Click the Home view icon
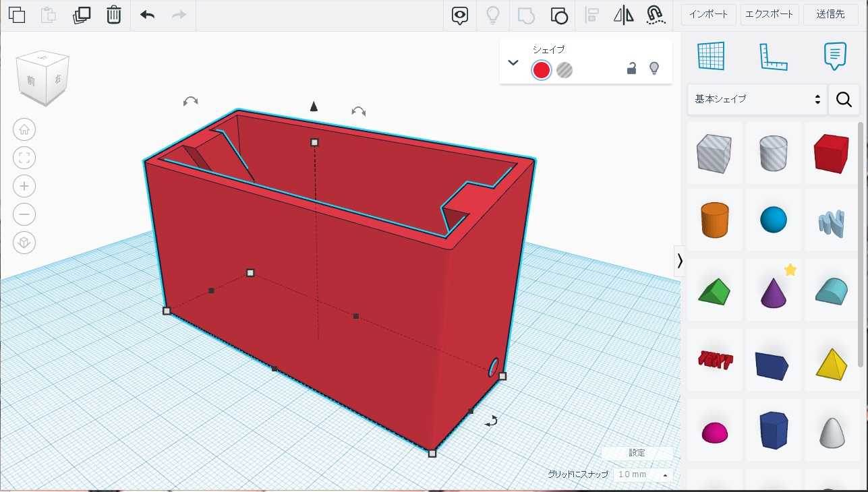 pos(24,129)
